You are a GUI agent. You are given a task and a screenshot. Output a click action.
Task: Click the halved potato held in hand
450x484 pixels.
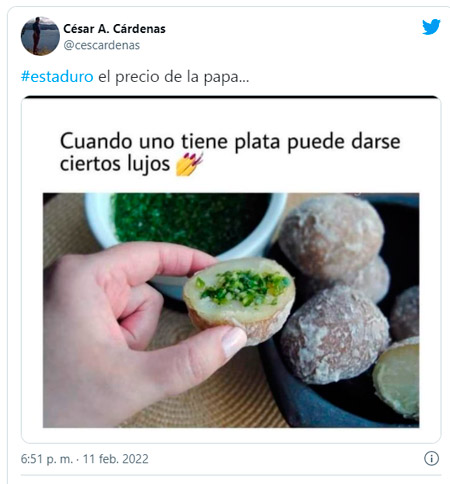[239, 300]
